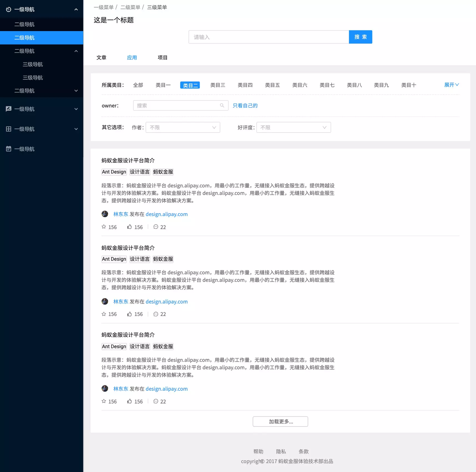Star the first 蚂蚁金服设计平台简介 article
Viewport: 476px width, 472px height.
pyautogui.click(x=103, y=226)
